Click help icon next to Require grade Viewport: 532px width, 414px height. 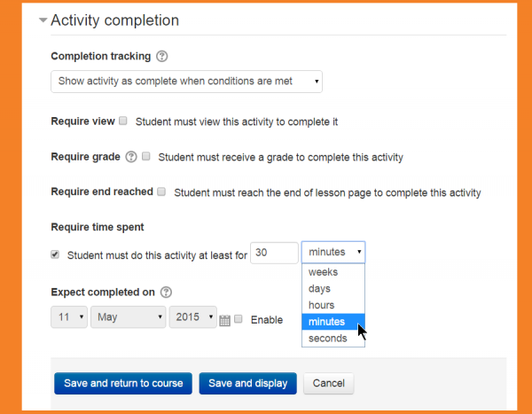click(x=131, y=157)
